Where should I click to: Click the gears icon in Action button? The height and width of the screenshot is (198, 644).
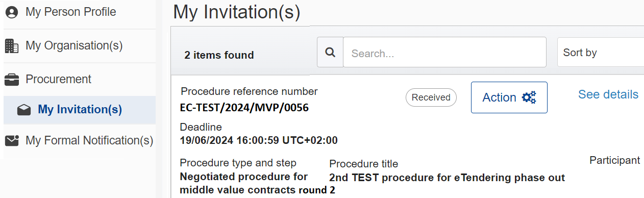point(529,97)
